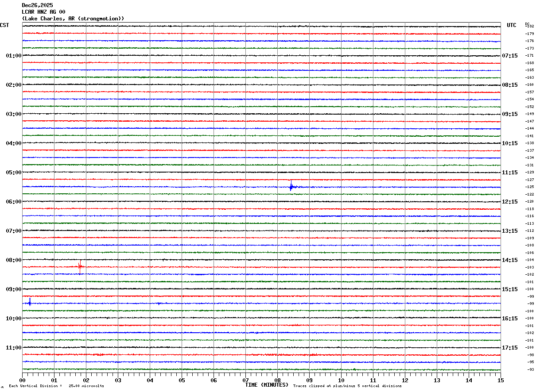Click the blue seismic spike near minute 8
This screenshot has width=536, height=392.
coord(291,186)
